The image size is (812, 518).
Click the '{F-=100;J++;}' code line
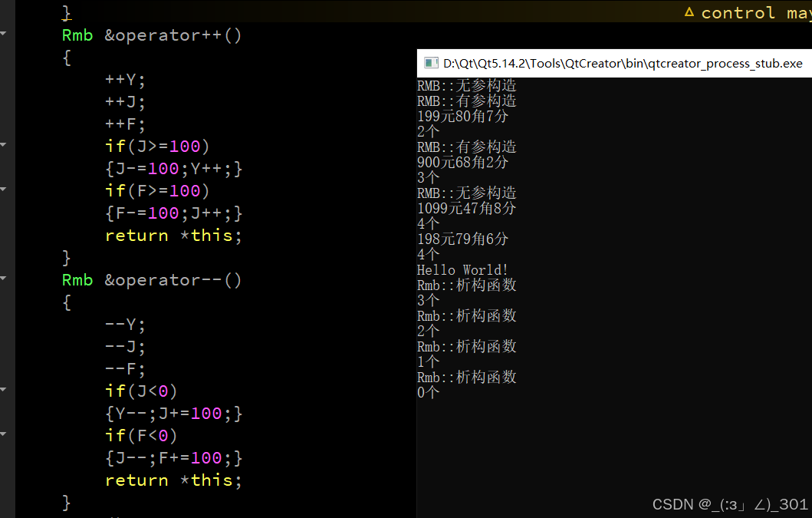pyautogui.click(x=173, y=213)
